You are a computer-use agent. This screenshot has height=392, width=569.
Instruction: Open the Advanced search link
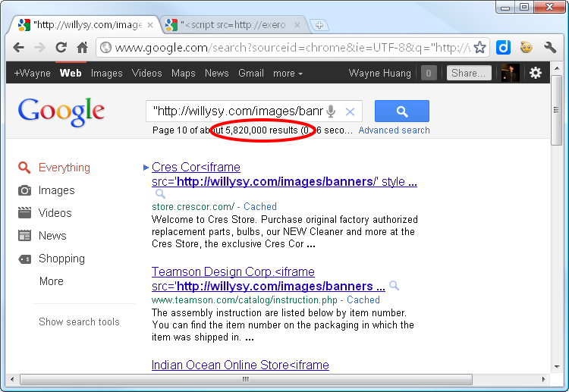(394, 130)
